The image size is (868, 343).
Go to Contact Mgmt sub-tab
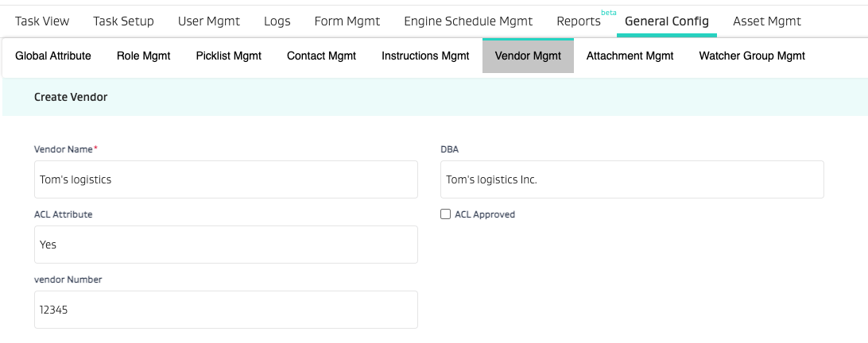pos(321,56)
